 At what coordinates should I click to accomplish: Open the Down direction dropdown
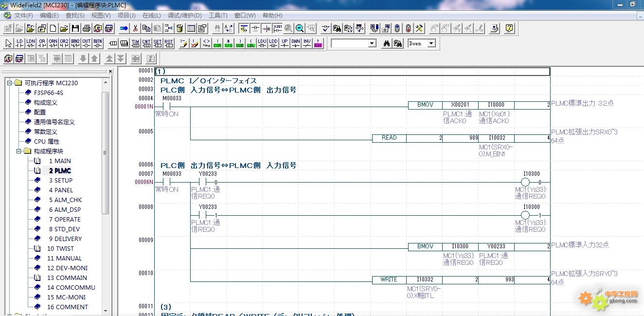click(431, 43)
